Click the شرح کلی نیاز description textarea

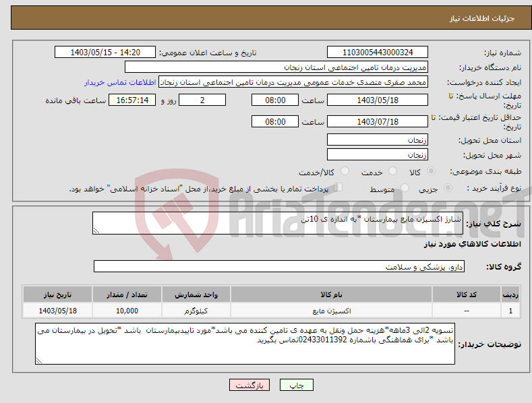click(278, 223)
